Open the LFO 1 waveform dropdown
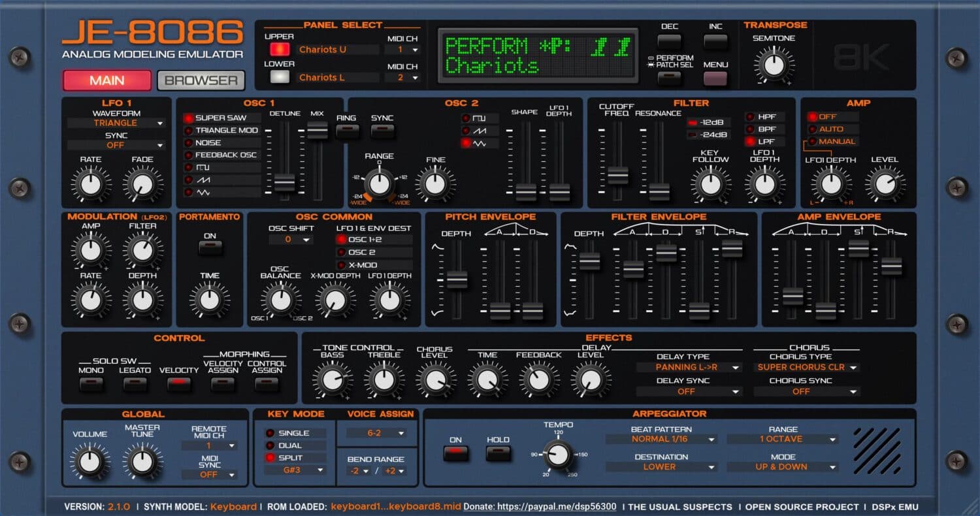The image size is (980, 516). tap(116, 123)
